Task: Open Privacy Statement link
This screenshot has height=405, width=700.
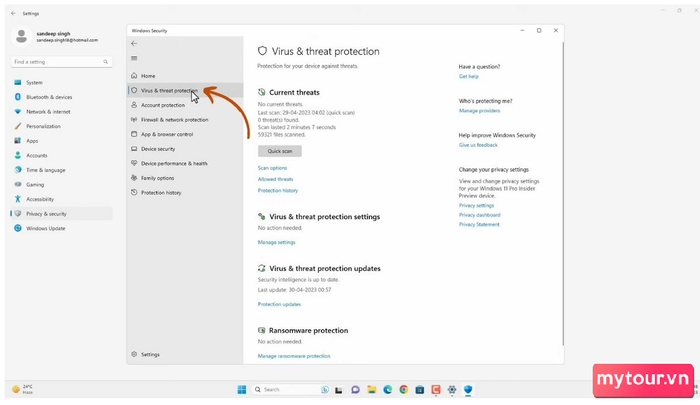Action: click(x=479, y=225)
